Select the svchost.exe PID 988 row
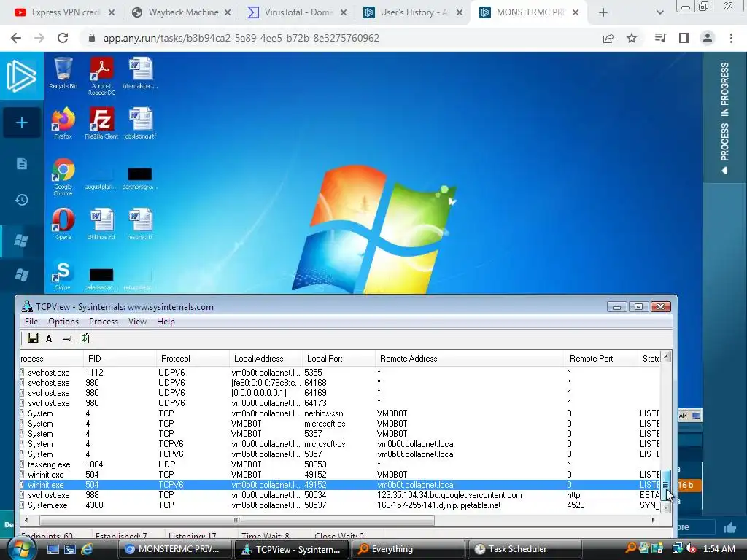The height and width of the screenshot is (560, 747). click(340, 495)
